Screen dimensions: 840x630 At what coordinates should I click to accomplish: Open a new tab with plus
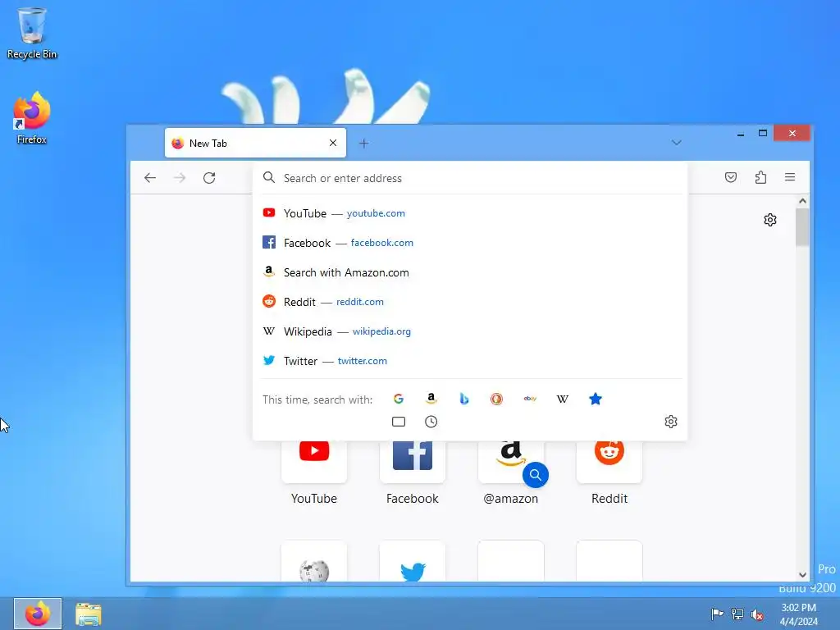(363, 143)
